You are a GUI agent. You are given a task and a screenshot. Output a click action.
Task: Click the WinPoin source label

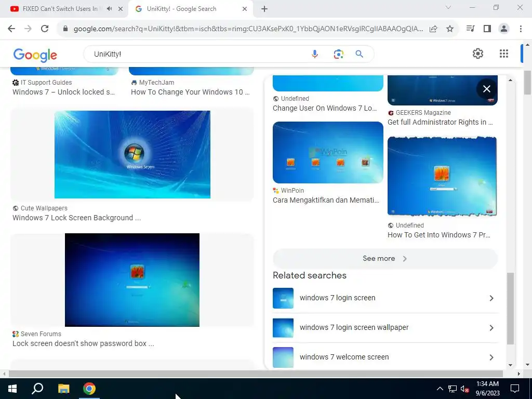click(x=292, y=191)
